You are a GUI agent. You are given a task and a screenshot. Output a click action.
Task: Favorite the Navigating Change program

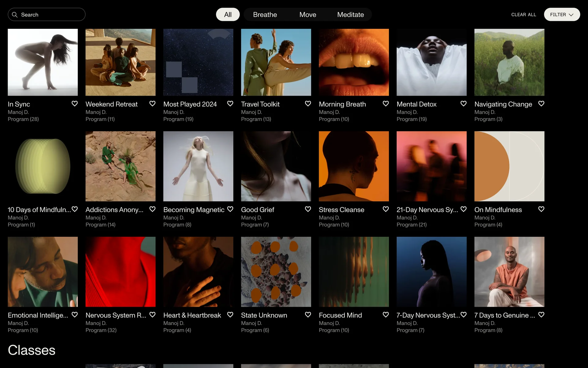click(x=541, y=104)
